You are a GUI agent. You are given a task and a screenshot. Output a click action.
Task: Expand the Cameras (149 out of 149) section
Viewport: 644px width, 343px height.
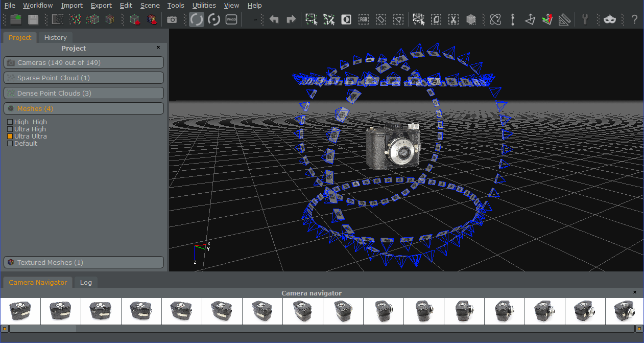84,62
